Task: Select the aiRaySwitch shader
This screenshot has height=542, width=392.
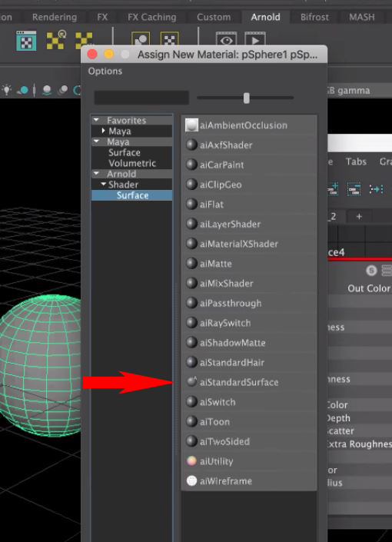Action: [249, 323]
